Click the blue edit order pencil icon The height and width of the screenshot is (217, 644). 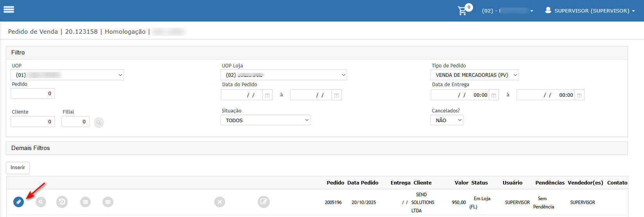pyautogui.click(x=18, y=202)
